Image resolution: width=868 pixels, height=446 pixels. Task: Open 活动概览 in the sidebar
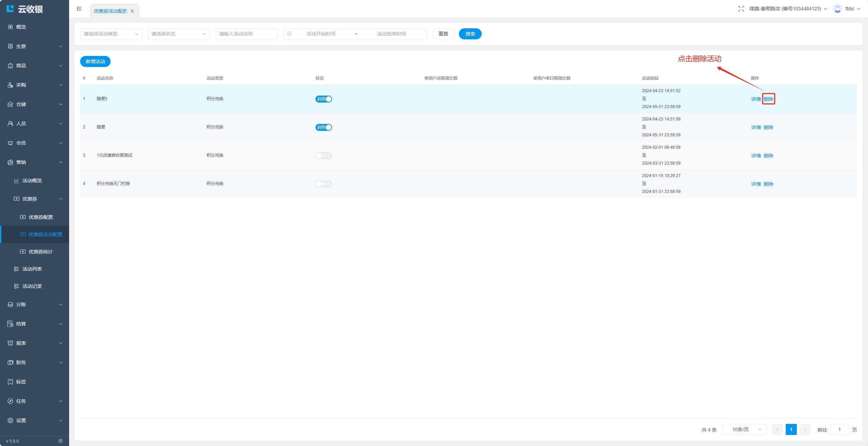[32, 181]
